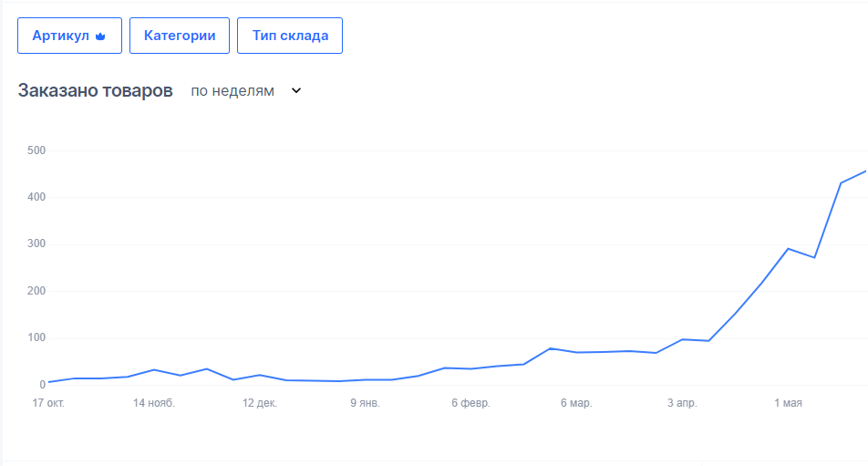Select the Артикул filter button
This screenshot has width=868, height=466.
click(x=69, y=36)
